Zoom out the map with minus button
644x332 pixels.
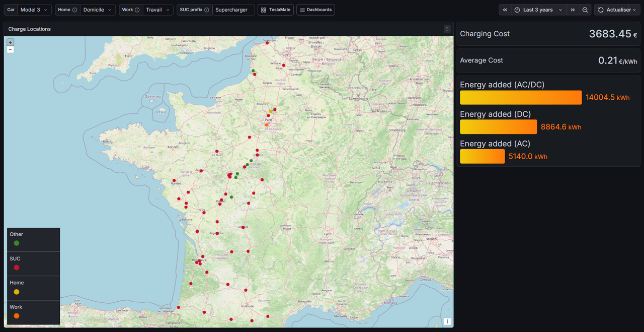[10, 49]
